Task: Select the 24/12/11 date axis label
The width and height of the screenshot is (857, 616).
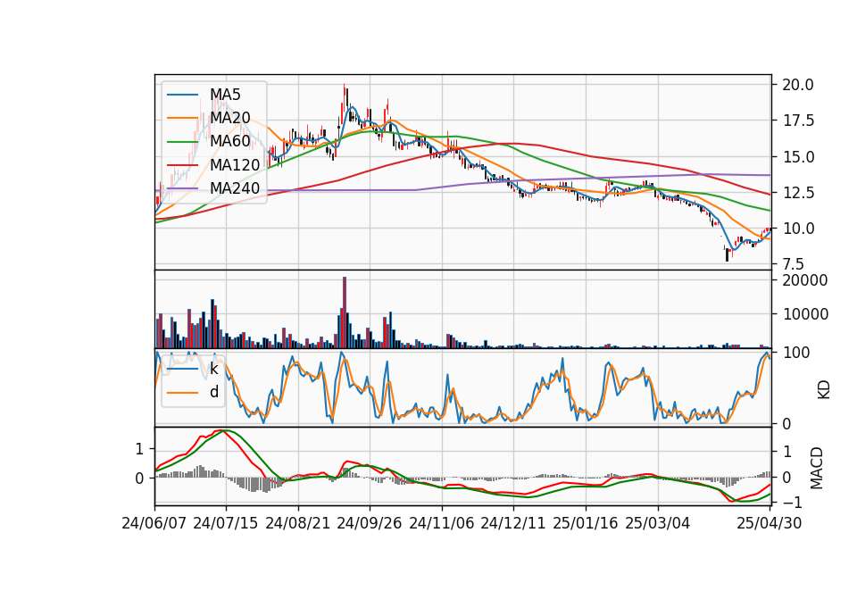Action: [x=513, y=523]
